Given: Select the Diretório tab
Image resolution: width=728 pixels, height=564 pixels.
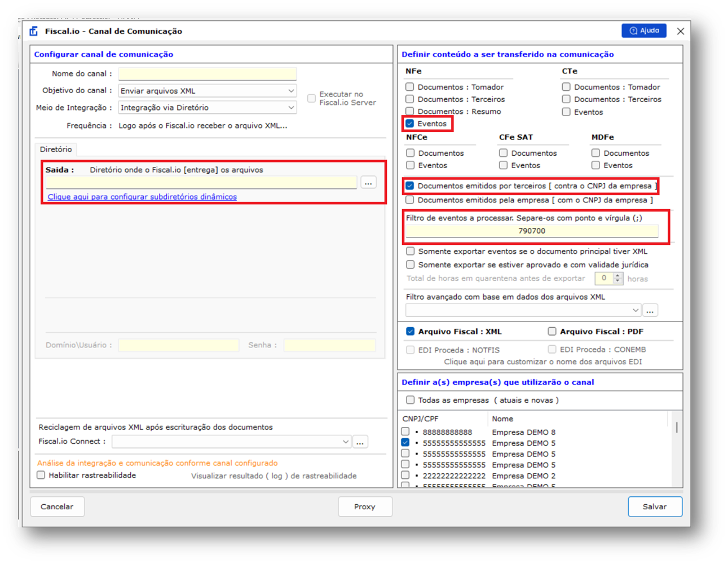Looking at the screenshot, I should (56, 149).
